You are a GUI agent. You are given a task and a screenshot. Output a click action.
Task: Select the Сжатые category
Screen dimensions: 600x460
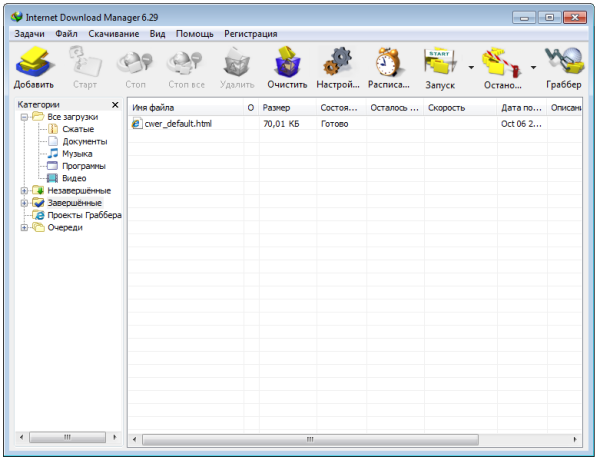[x=78, y=129]
